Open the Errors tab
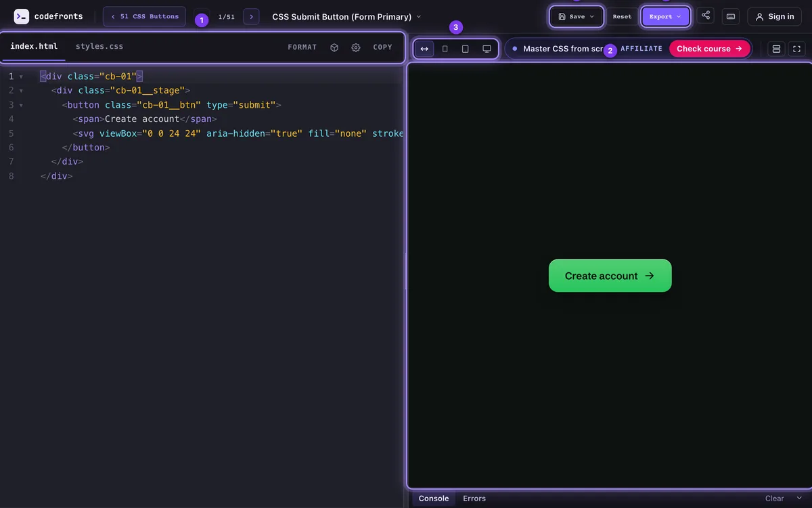Screen dimensions: 812x508 click(474, 499)
